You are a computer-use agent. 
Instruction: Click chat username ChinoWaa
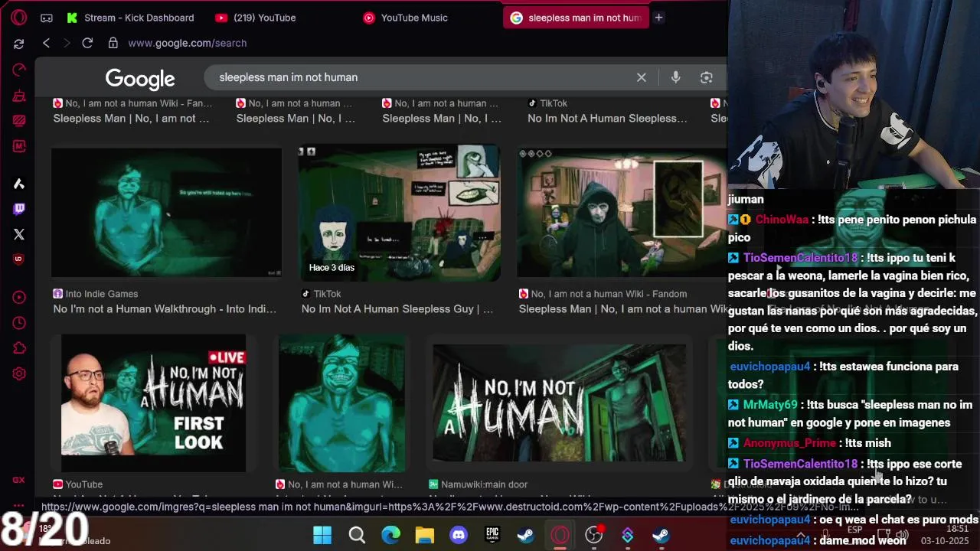[x=782, y=220]
